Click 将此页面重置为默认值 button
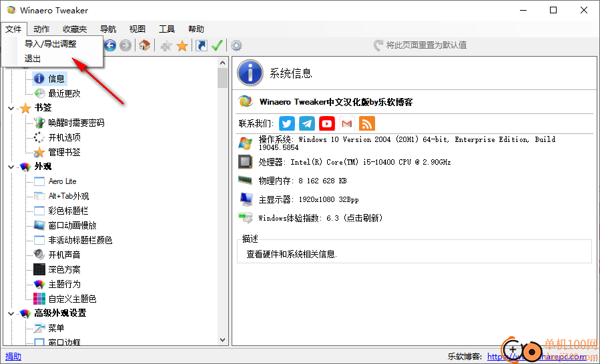This screenshot has width=600, height=364. [420, 45]
